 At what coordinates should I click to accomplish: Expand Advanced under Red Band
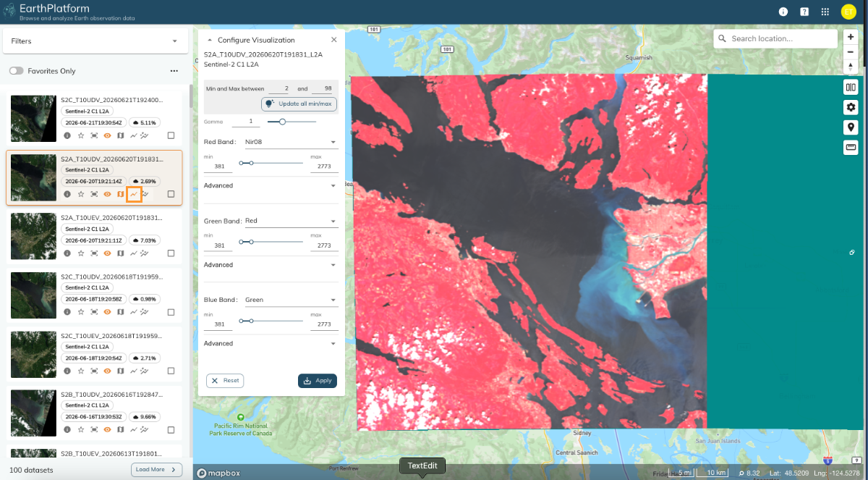[x=271, y=185]
